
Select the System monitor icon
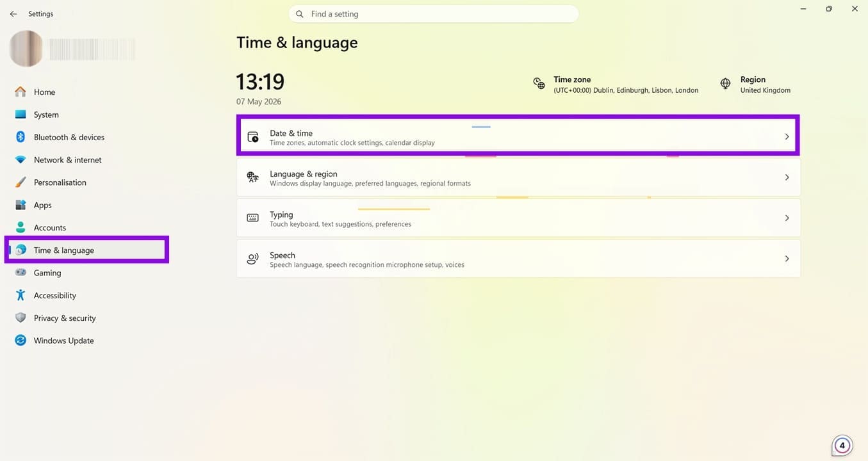pos(20,115)
